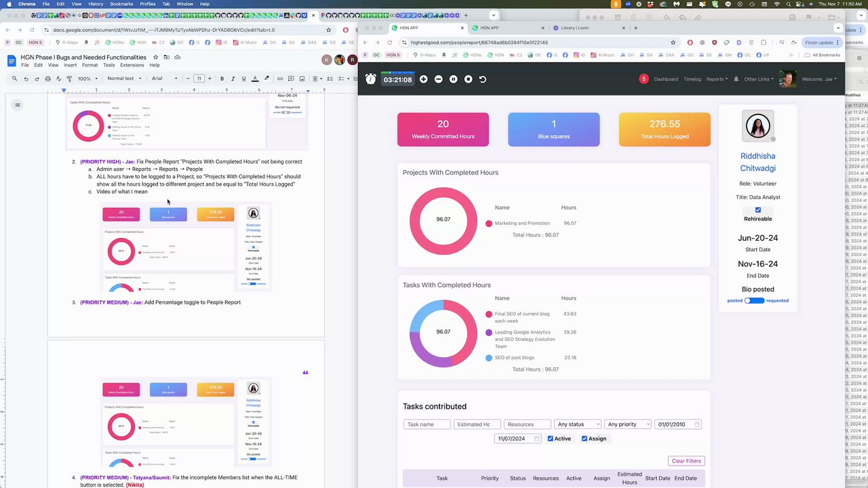This screenshot has height=488, width=868.
Task: Run spelling and grammar check in Docs
Action: click(x=58, y=79)
